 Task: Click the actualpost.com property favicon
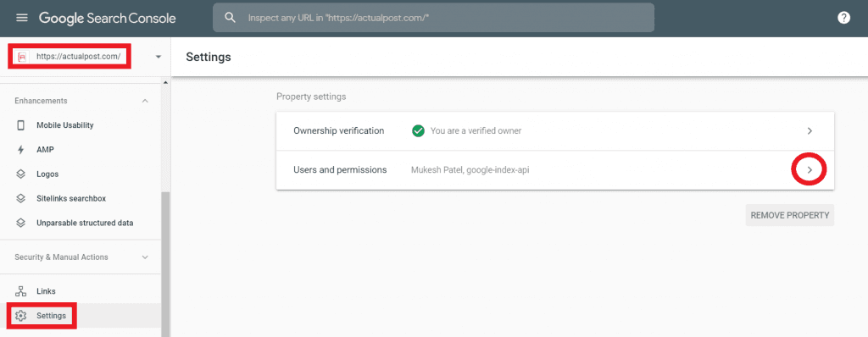click(23, 57)
